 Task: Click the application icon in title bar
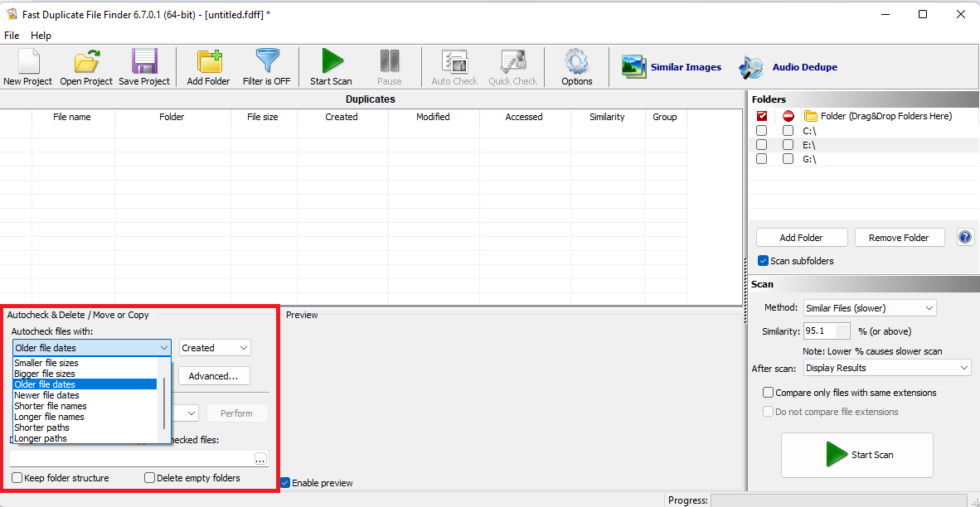(11, 14)
